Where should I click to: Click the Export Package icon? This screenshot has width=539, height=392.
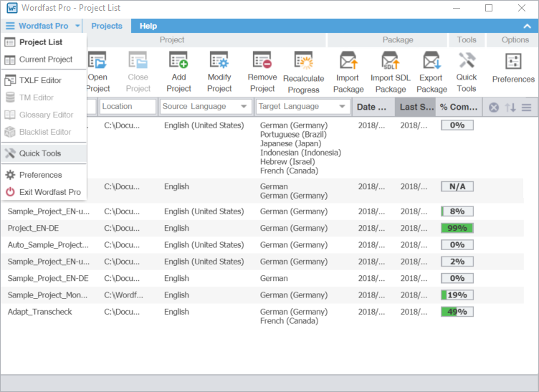[x=431, y=60]
